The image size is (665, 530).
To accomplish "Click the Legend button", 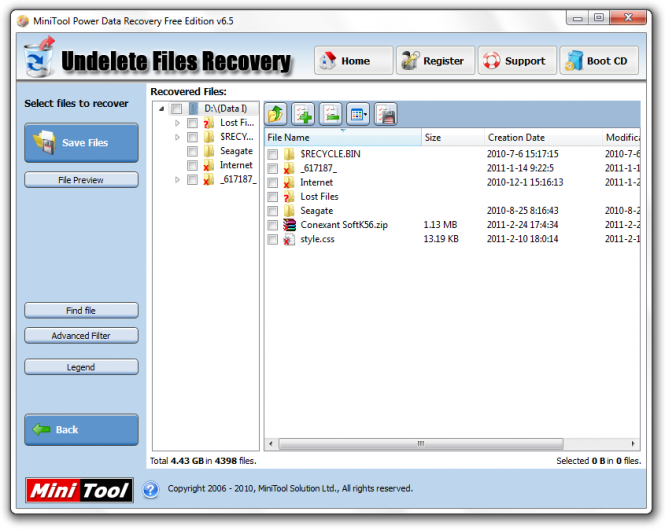I will (x=81, y=367).
